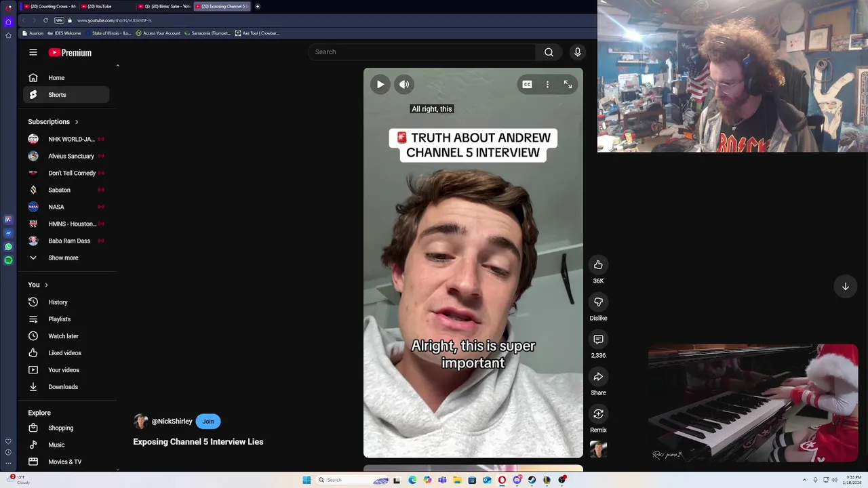Expand Show more subscriptions

[x=66, y=258]
